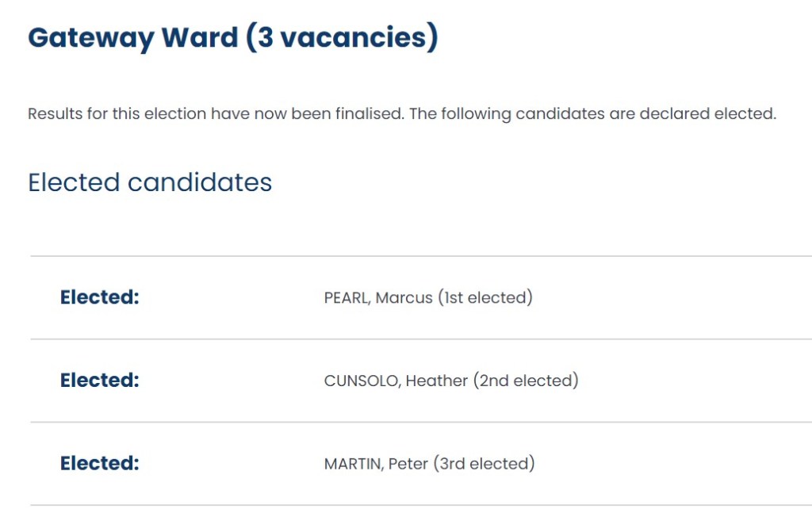Image resolution: width=812 pixels, height=513 pixels.
Task: Click the first name "Marcus"
Action: (x=404, y=298)
